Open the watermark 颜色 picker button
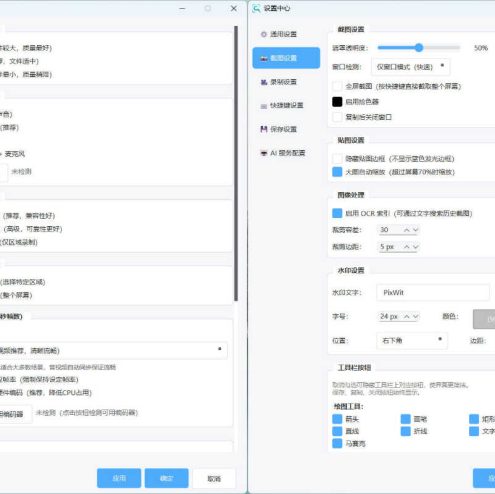This screenshot has width=495, height=494. click(x=484, y=319)
